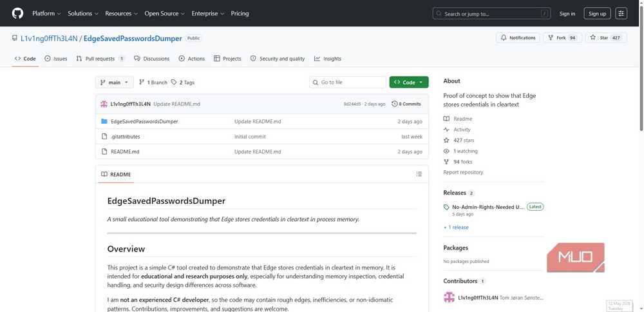Star the repository with Star button

[x=606, y=38]
